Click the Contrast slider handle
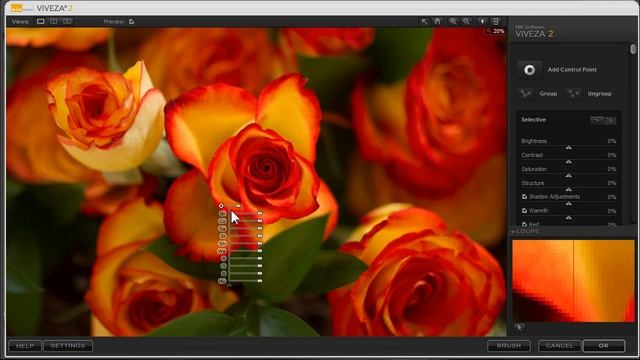Screen dimensions: 640x360 click(x=569, y=162)
